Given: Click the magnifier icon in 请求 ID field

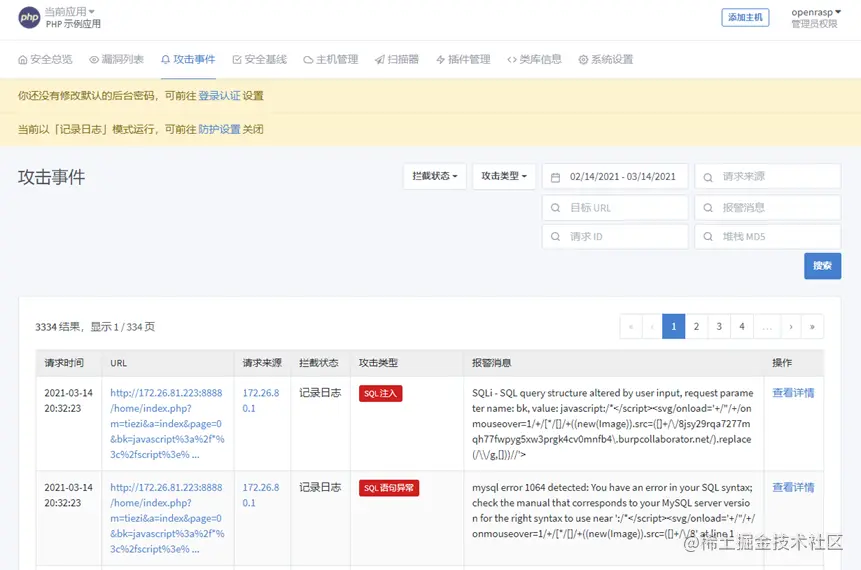Looking at the screenshot, I should point(555,236).
